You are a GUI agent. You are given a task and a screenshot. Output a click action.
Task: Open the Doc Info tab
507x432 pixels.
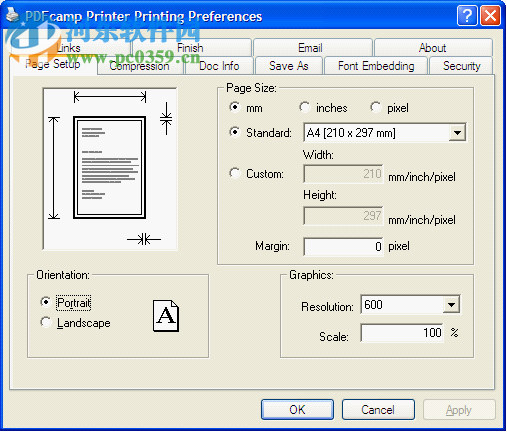(x=219, y=66)
